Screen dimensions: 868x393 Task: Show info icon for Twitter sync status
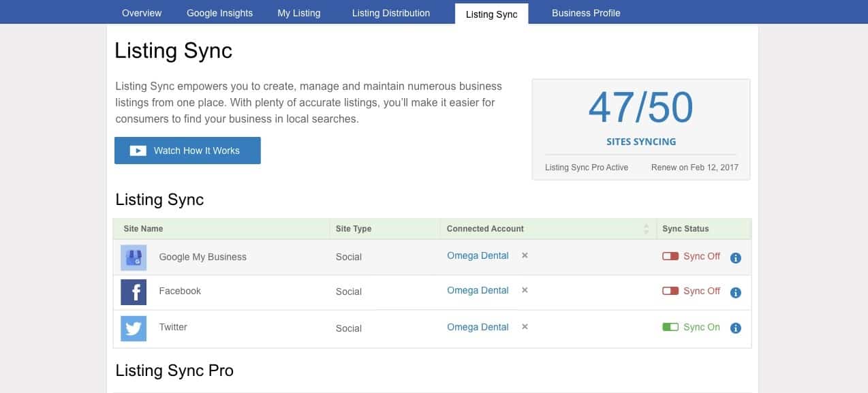pyautogui.click(x=735, y=328)
